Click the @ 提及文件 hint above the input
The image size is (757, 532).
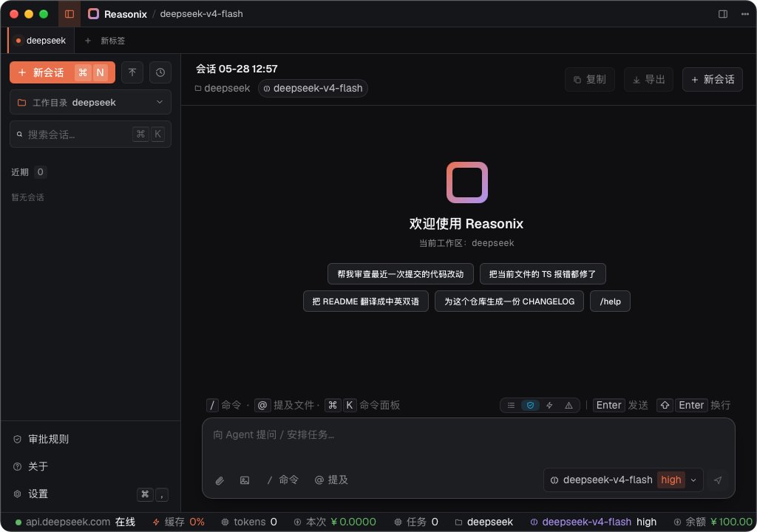pos(285,405)
